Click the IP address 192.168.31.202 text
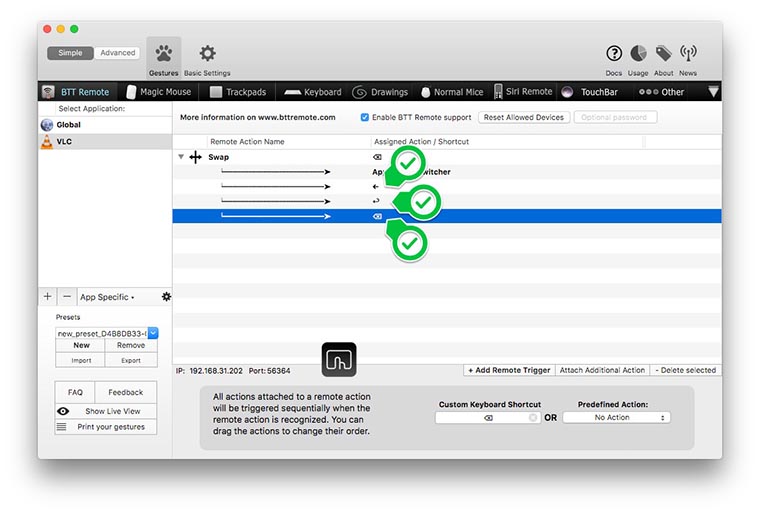The height and width of the screenshot is (513, 760). 216,370
